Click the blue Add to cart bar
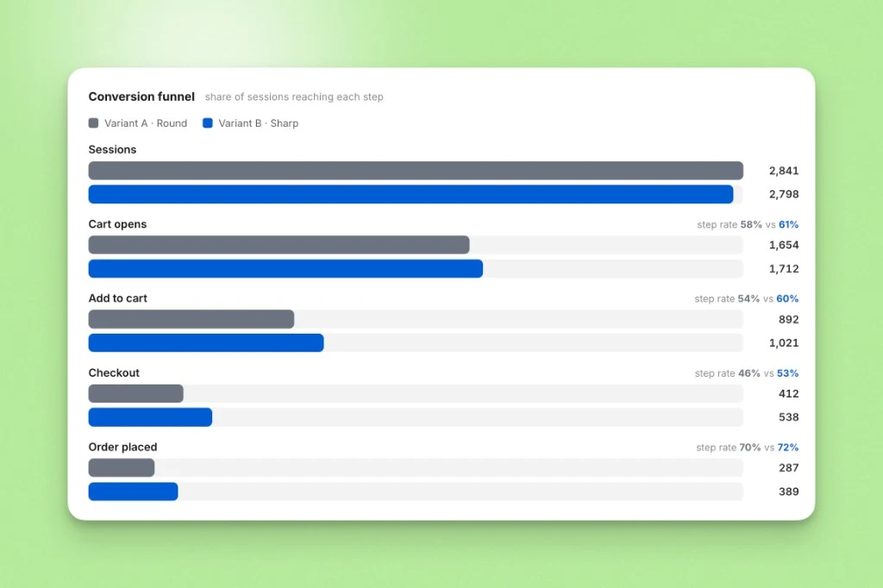The height and width of the screenshot is (588, 883). [206, 343]
